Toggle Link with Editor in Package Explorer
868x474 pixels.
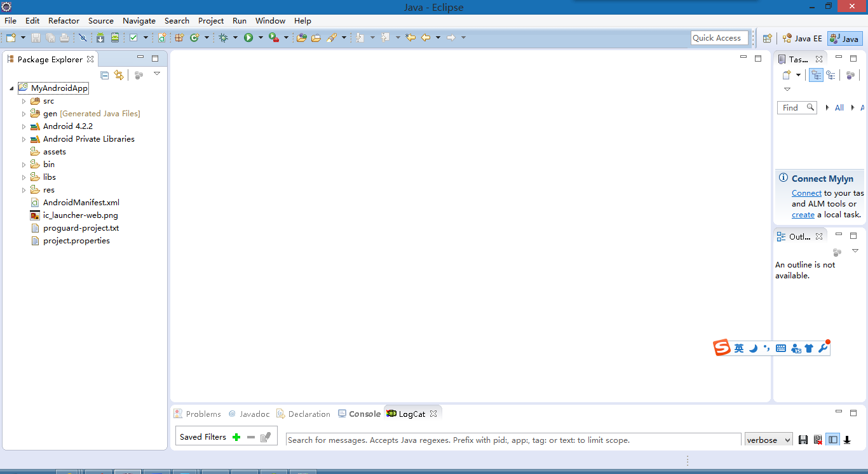coord(119,75)
